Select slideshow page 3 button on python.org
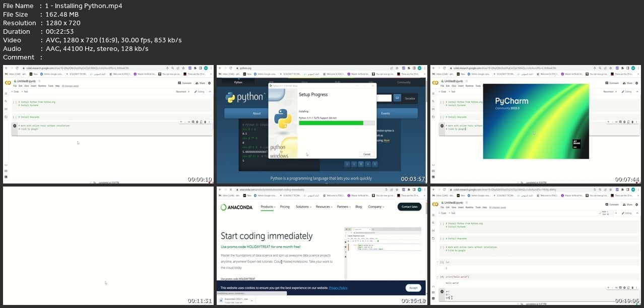Screen dimensions: 644x308 pyautogui.click(x=361, y=164)
